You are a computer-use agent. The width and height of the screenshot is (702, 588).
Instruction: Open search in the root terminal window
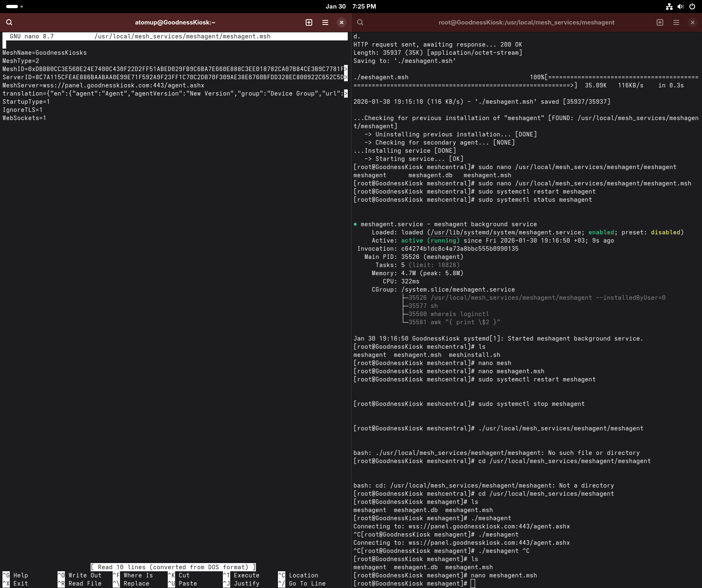coord(360,22)
